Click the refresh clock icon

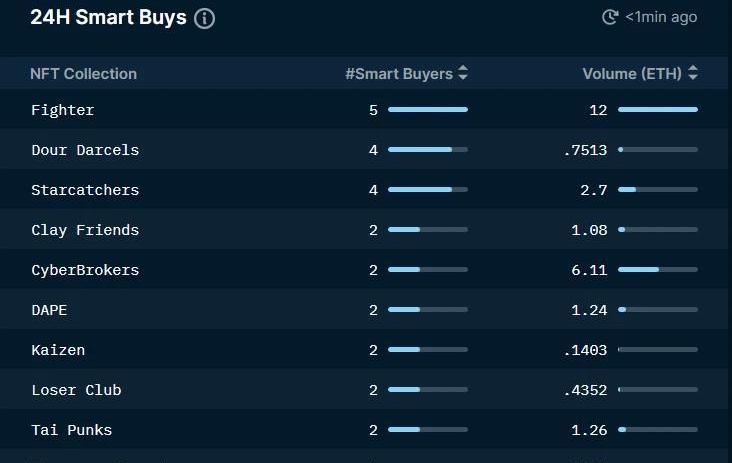pyautogui.click(x=610, y=17)
